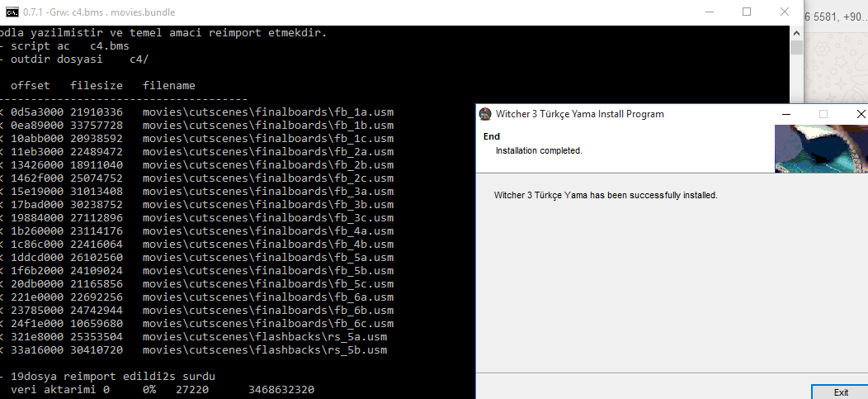Click the fb_1a.usm line in console
Image resolution: width=868 pixels, height=399 pixels.
197,112
